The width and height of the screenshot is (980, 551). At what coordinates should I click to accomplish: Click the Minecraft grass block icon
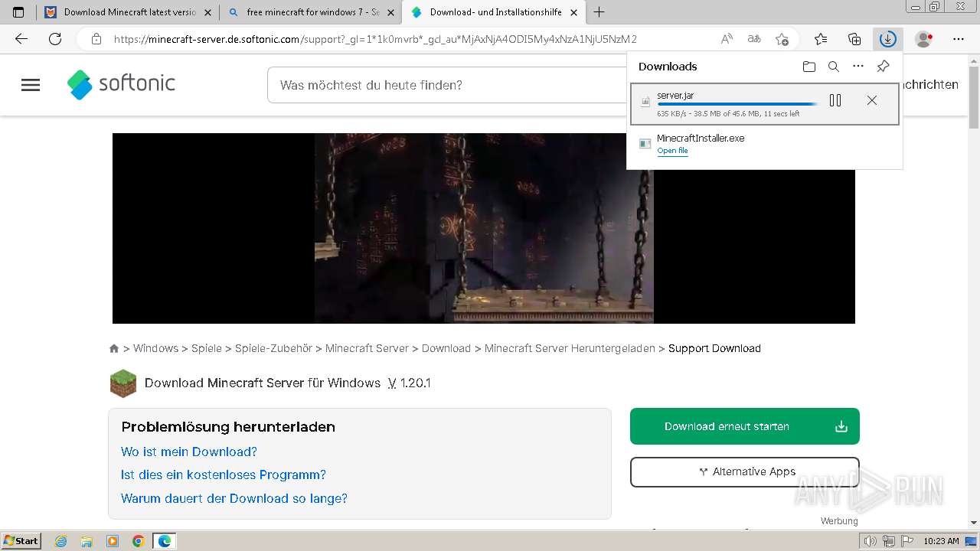click(123, 383)
